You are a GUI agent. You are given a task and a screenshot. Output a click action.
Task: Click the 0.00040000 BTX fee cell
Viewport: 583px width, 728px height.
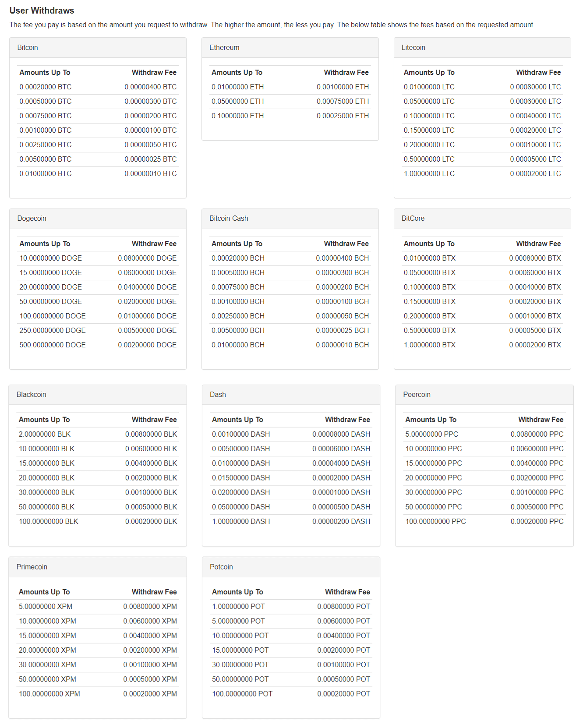535,287
